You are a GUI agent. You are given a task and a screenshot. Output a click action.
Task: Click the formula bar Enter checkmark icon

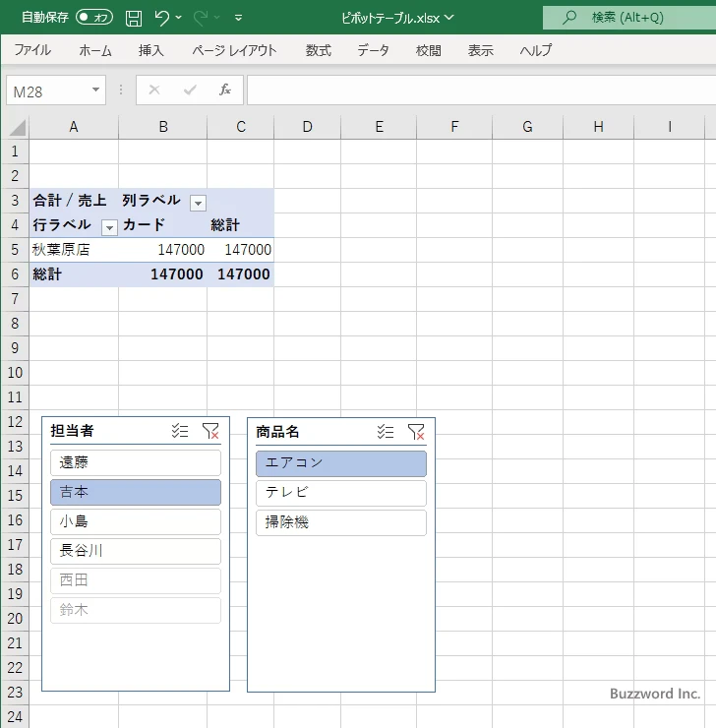point(190,90)
